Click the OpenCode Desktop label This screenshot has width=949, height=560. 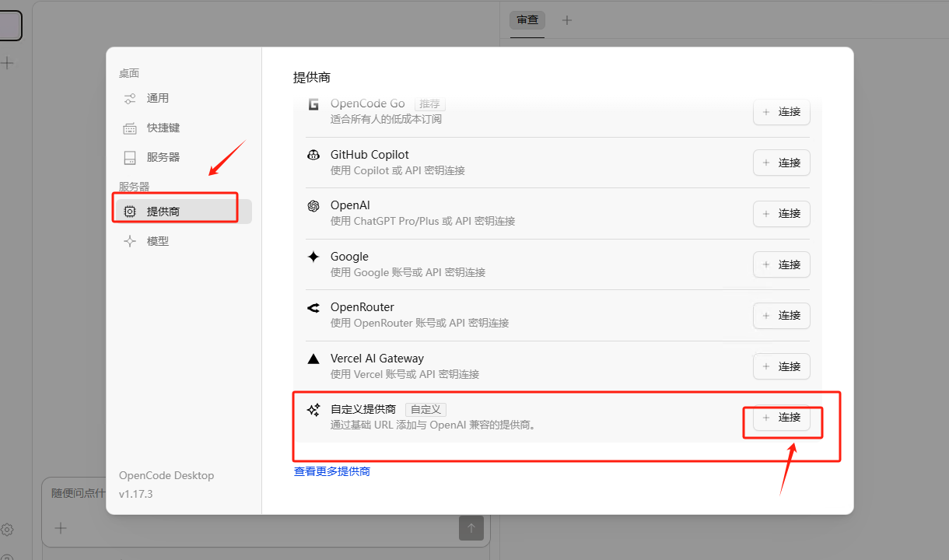tap(166, 475)
